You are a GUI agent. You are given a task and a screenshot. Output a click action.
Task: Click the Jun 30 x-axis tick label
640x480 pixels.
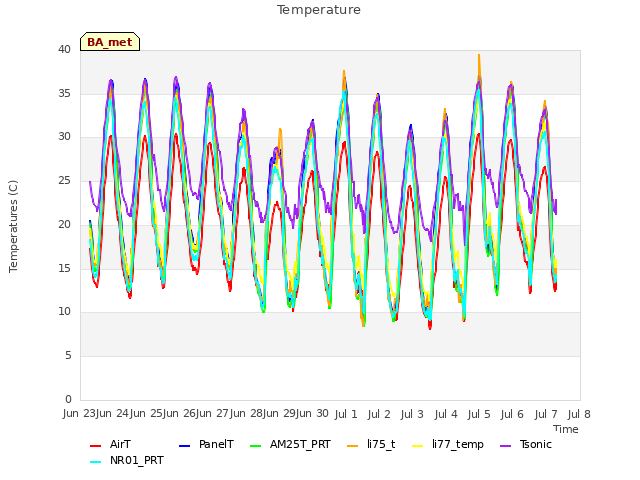pyautogui.click(x=310, y=414)
